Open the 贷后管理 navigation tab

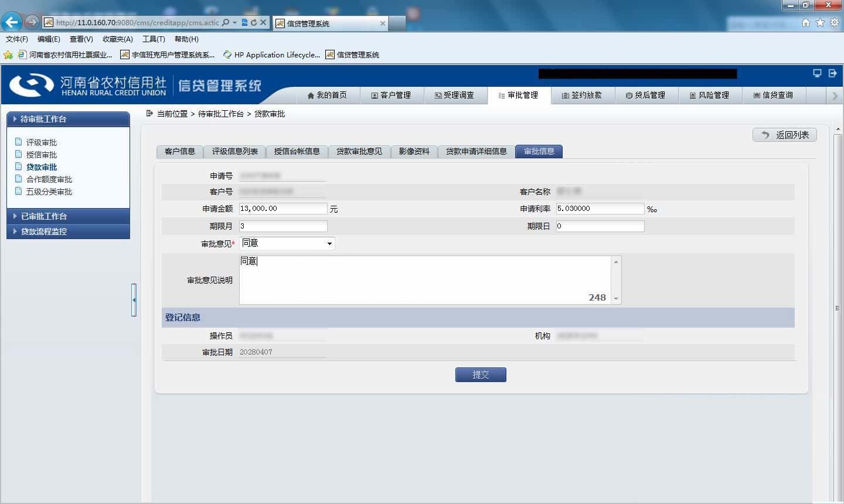point(645,95)
